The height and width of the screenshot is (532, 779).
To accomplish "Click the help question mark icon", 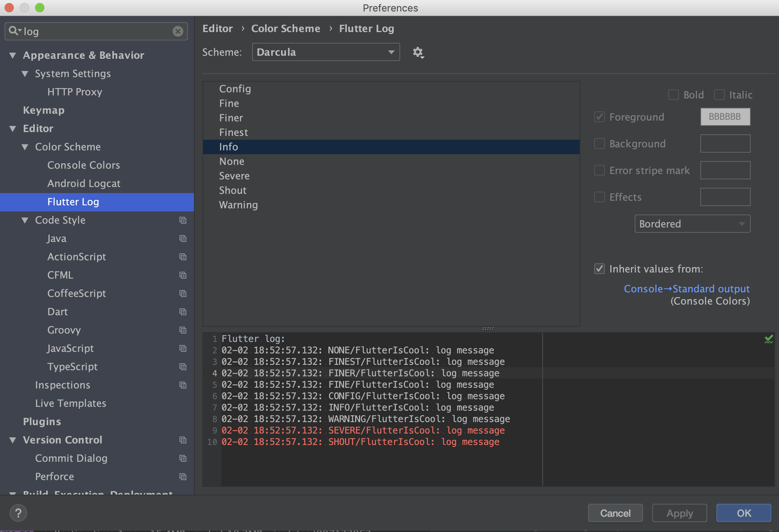I will [x=18, y=513].
